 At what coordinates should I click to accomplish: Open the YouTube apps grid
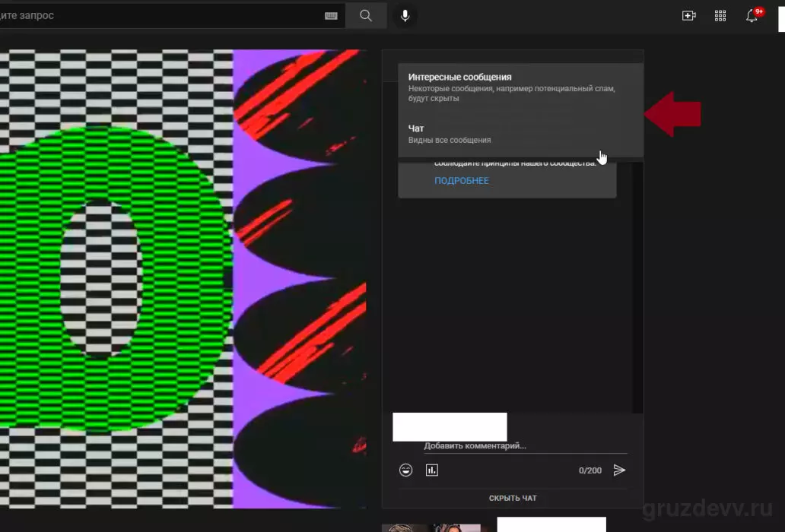[x=720, y=15]
